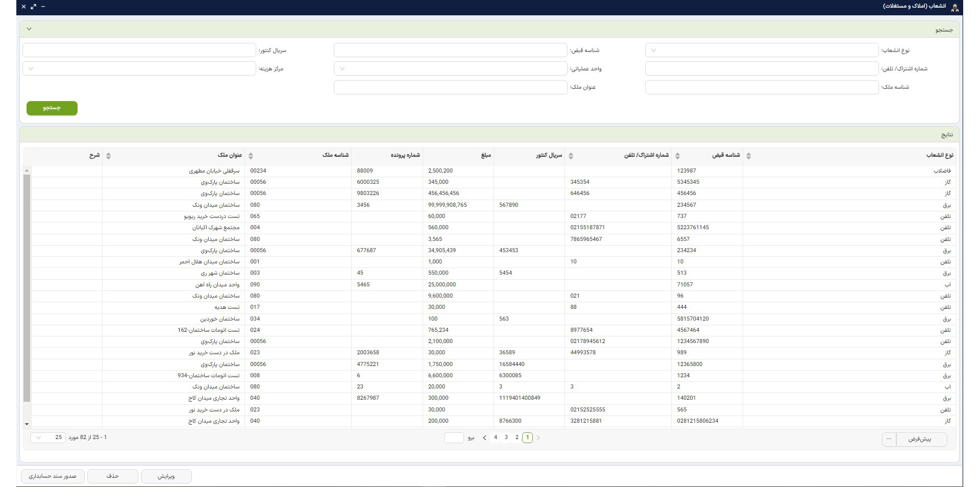Go to page 2 of results

[x=517, y=437]
